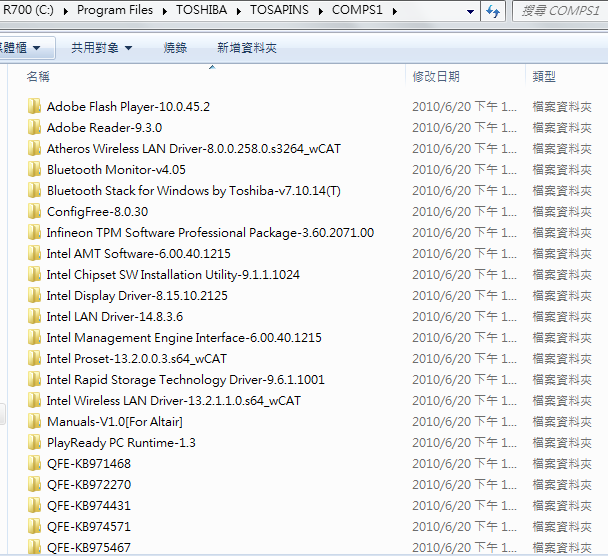608x556 pixels.
Task: Click name Intel Chipset SW Installation Utility-9.1.1.1024
Action: [173, 275]
